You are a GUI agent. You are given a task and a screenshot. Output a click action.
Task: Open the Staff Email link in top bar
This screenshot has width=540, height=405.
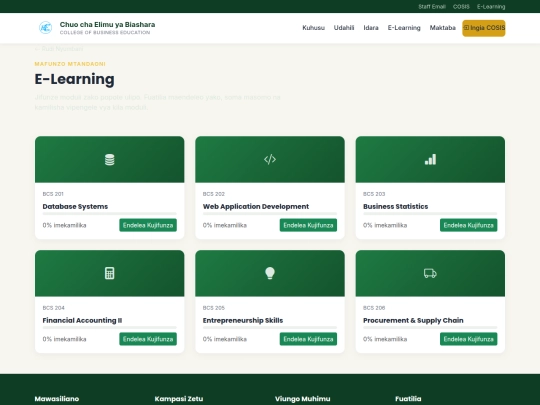coord(432,7)
